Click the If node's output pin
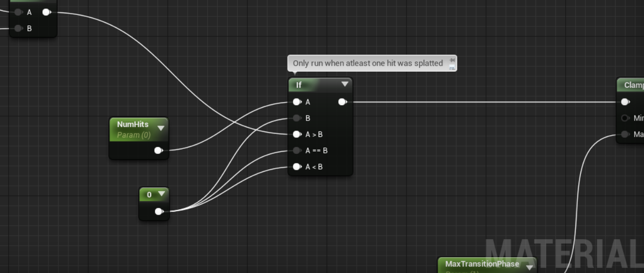The image size is (644, 273). (342, 102)
